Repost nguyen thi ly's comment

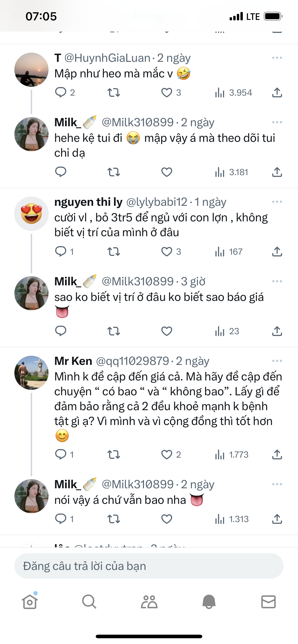pyautogui.click(x=114, y=252)
